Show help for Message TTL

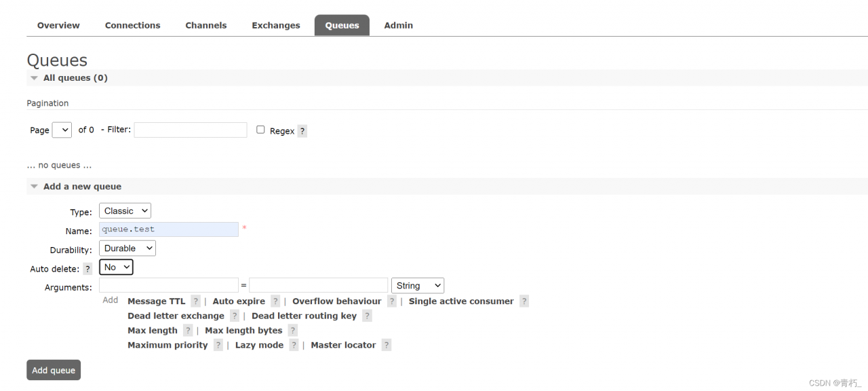point(195,301)
